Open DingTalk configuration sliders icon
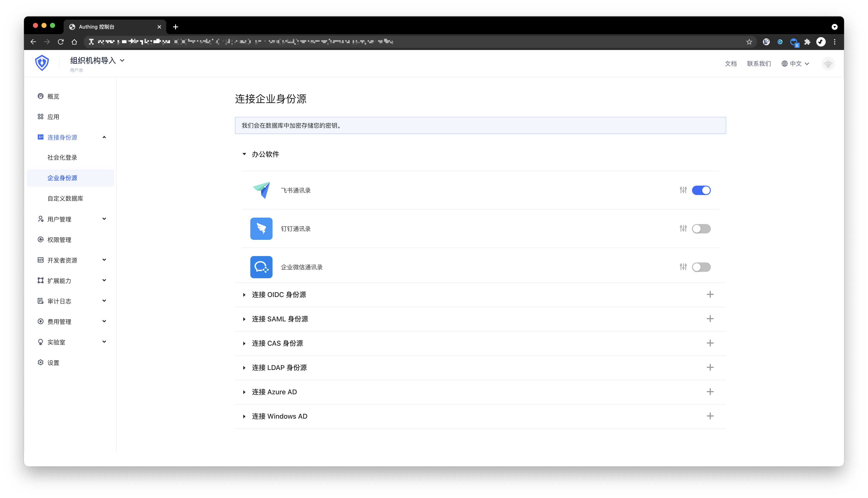The width and height of the screenshot is (868, 498). click(x=683, y=229)
